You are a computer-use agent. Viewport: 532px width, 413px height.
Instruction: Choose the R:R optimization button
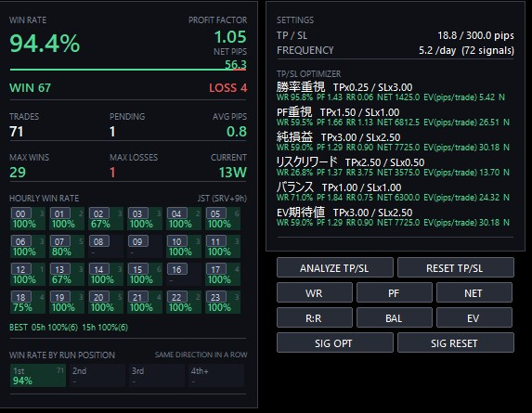click(315, 317)
